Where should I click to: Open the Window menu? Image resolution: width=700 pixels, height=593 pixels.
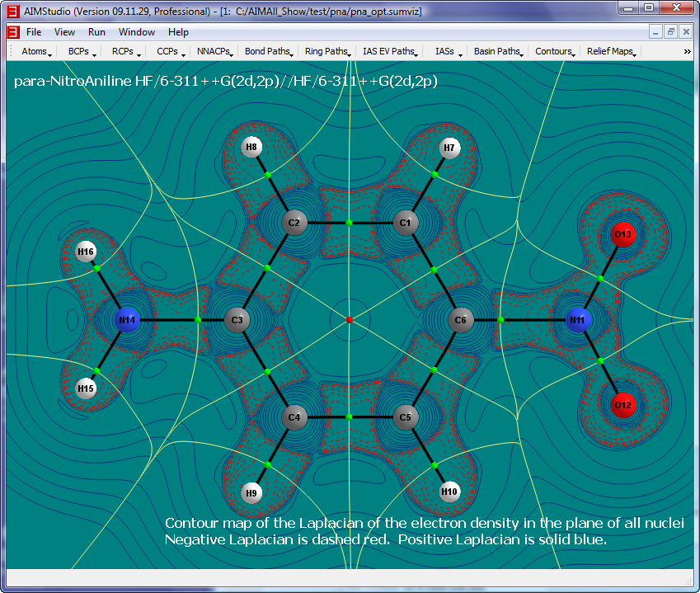pos(136,32)
